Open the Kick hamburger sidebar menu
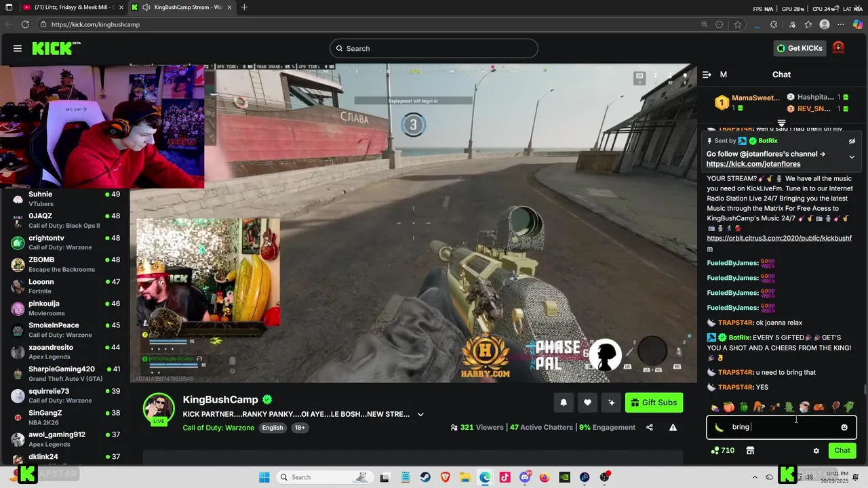The width and height of the screenshot is (868, 488). coord(18,48)
